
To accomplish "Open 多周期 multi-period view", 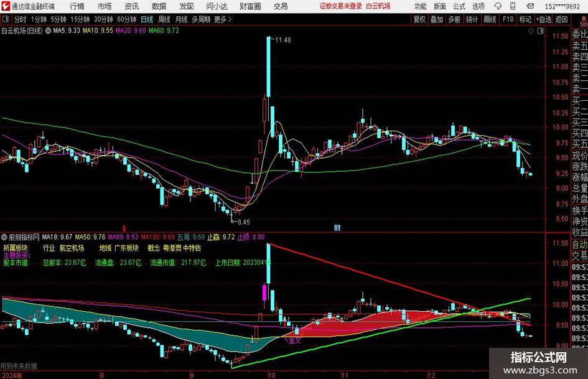I will pyautogui.click(x=201, y=19).
